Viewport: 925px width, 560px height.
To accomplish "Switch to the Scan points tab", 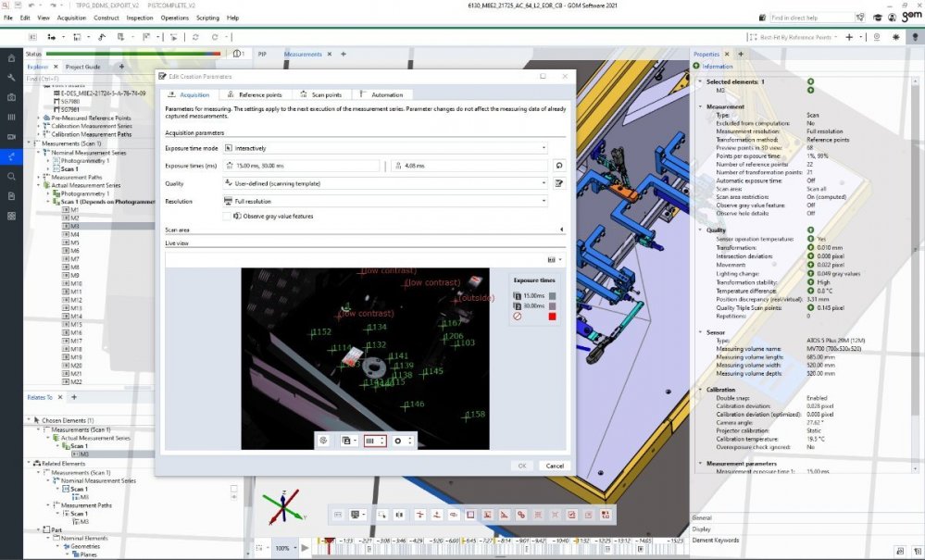I will point(320,94).
